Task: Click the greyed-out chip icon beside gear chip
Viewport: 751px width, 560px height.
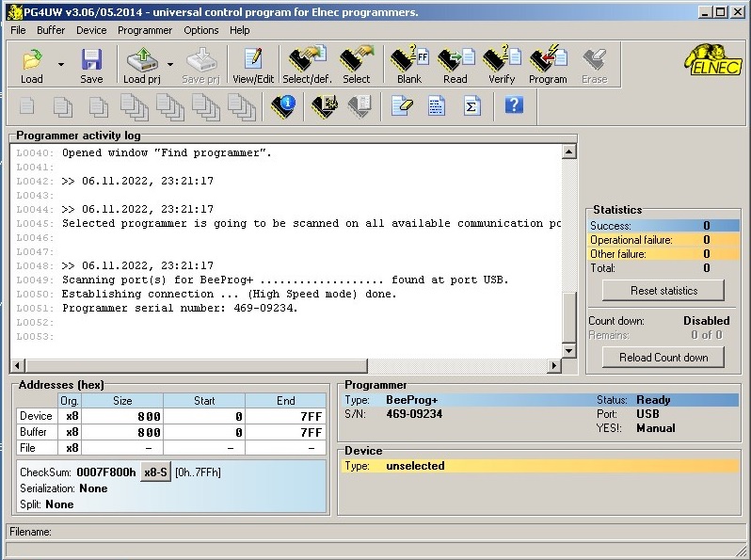Action: point(360,105)
